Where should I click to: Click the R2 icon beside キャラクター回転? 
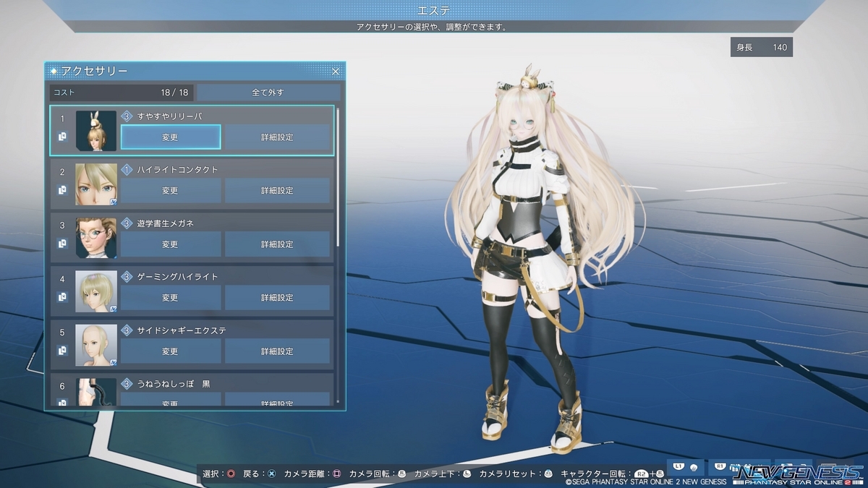point(641,474)
